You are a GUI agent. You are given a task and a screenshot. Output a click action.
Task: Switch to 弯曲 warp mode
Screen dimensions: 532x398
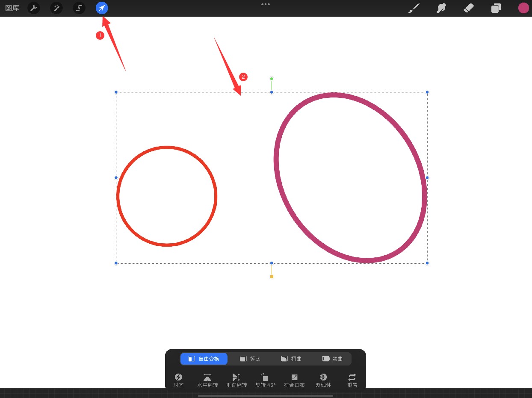332,359
